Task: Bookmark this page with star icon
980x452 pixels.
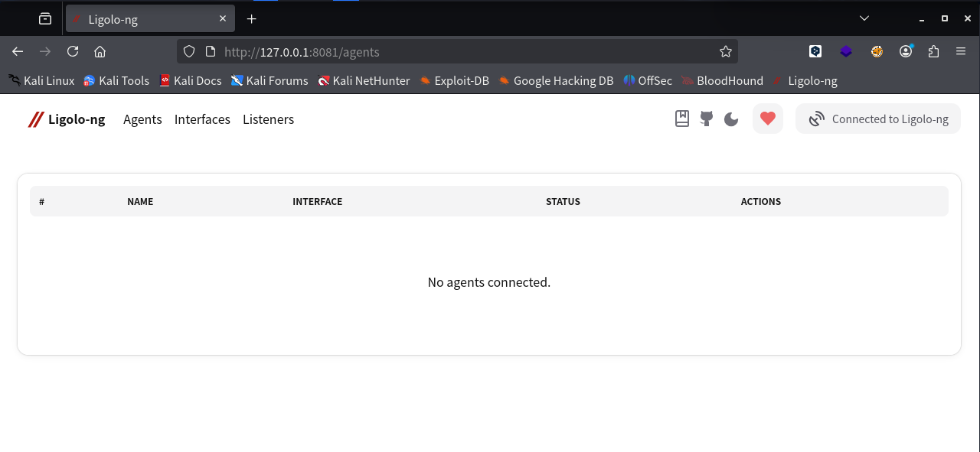Action: coord(725,51)
